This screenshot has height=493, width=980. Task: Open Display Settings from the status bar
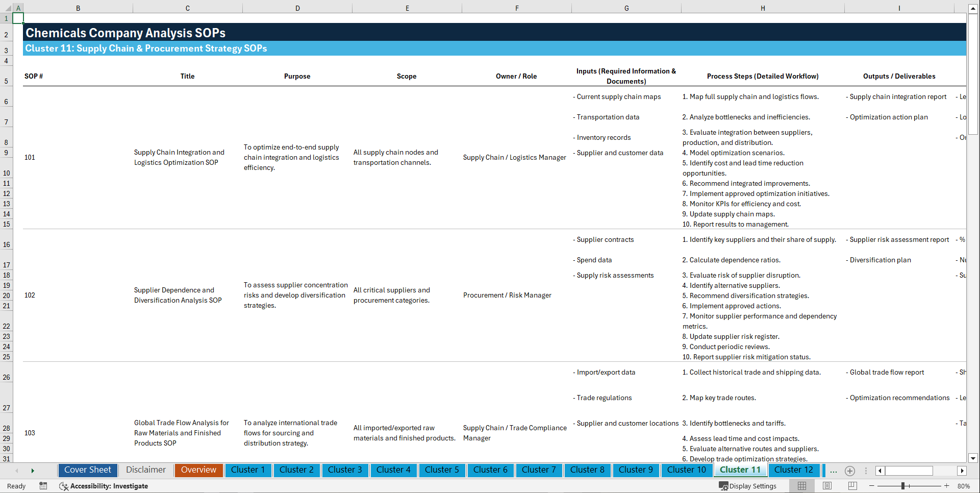pos(748,486)
